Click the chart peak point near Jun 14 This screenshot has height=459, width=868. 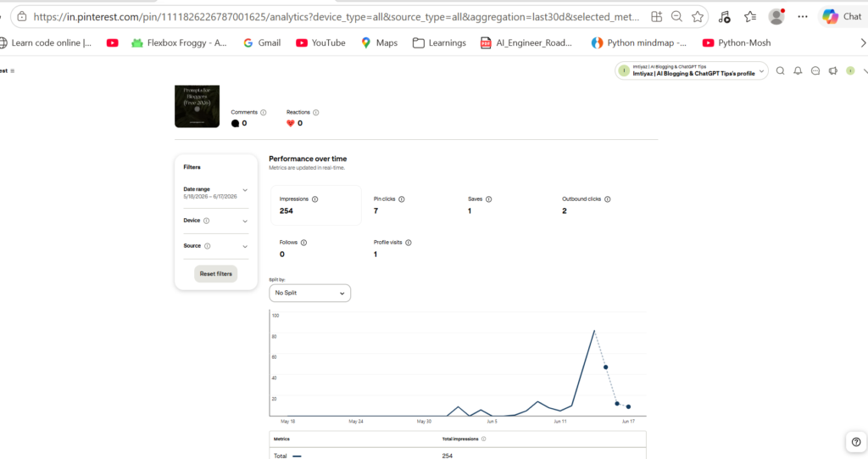594,331
